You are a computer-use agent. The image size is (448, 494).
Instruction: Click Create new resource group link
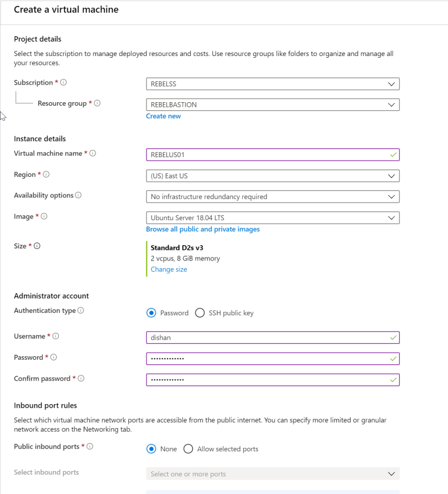[163, 116]
